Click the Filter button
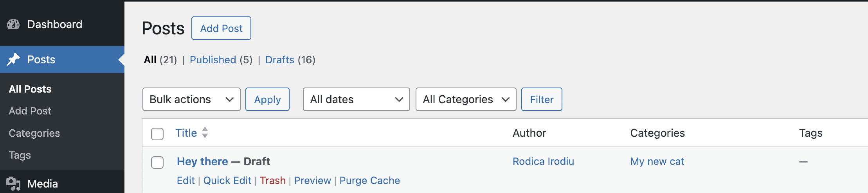The width and height of the screenshot is (868, 193). 541,99
